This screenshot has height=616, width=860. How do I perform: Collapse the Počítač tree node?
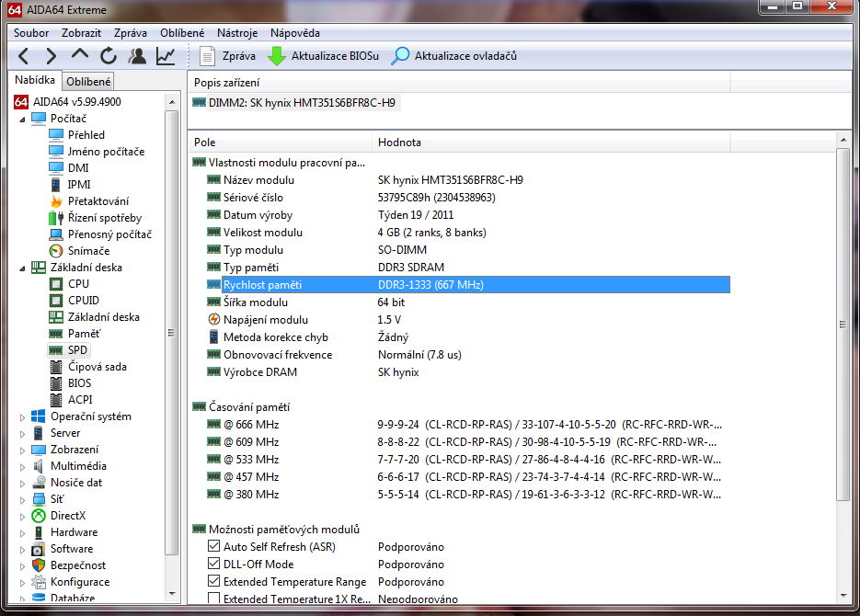(x=22, y=119)
